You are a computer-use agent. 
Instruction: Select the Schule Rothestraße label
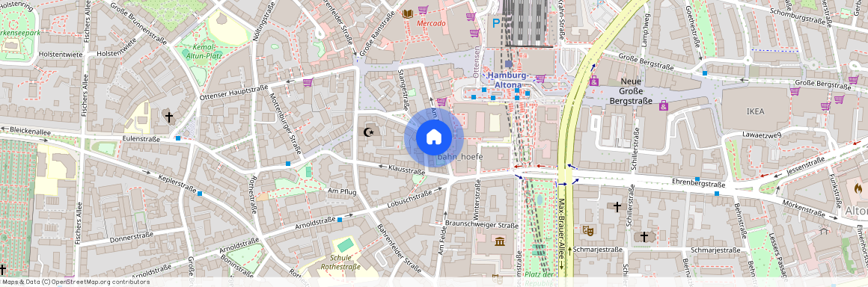[340, 262]
